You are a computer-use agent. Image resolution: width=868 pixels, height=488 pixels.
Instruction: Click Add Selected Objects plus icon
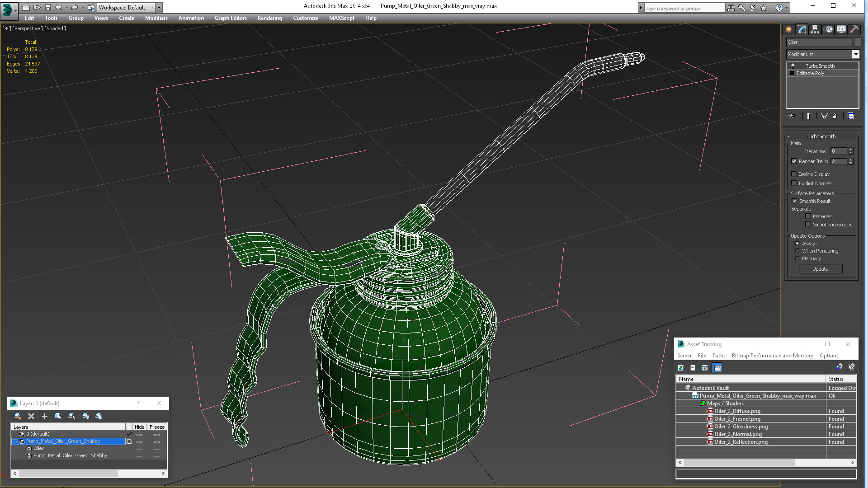click(x=44, y=416)
